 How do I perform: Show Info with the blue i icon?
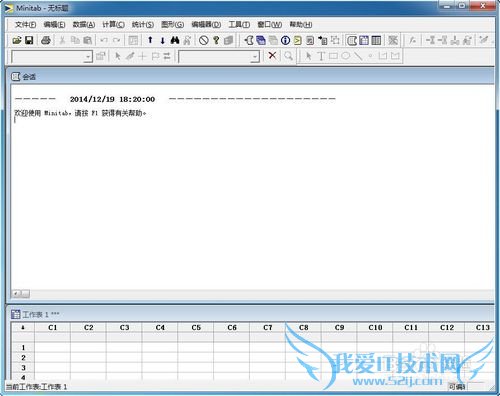(x=285, y=40)
